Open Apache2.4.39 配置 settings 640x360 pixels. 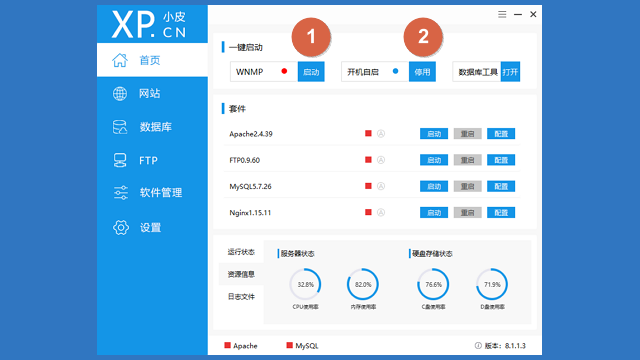501,133
